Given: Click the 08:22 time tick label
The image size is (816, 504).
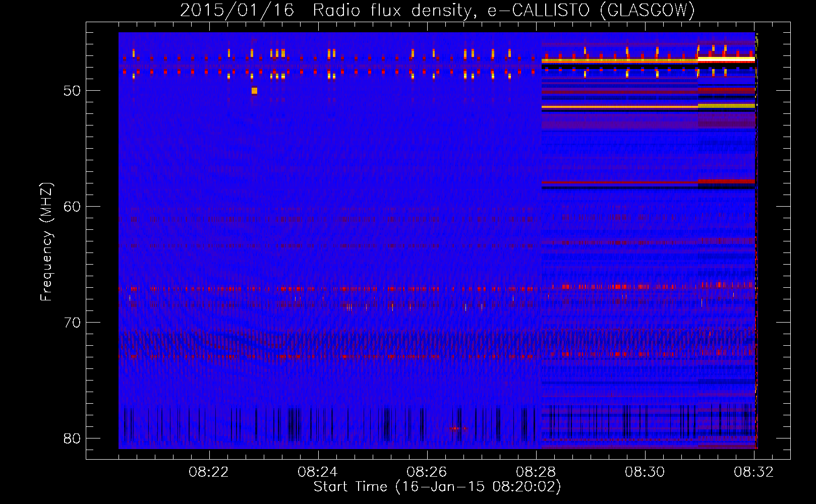Looking at the screenshot, I should coord(209,472).
